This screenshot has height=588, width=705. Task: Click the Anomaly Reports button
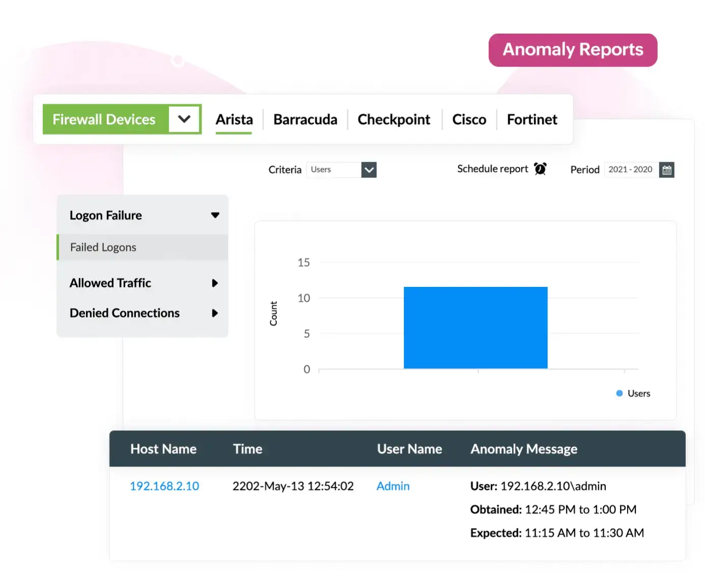[573, 50]
